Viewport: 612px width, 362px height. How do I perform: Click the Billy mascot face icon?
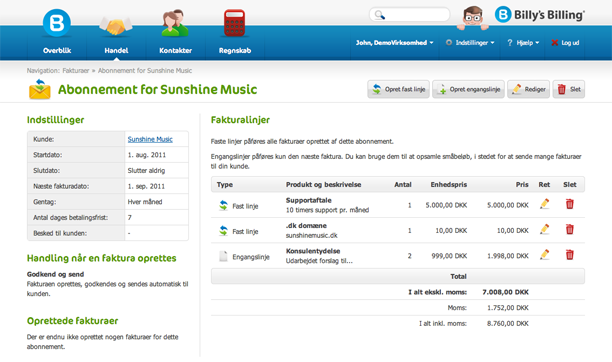coord(473,18)
